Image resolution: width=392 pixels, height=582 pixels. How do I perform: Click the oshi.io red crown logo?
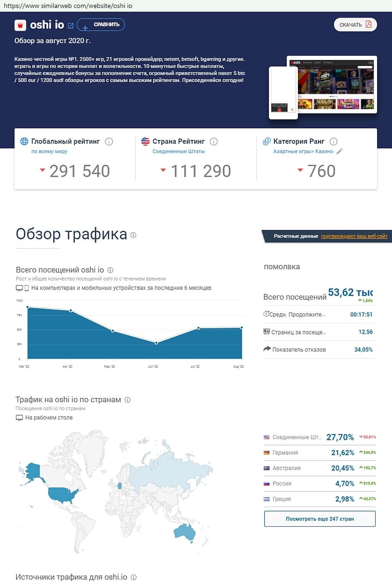(x=20, y=25)
